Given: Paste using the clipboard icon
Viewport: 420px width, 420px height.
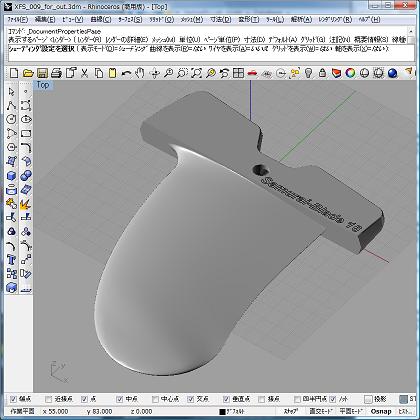Looking at the screenshot, I should tap(113, 73).
